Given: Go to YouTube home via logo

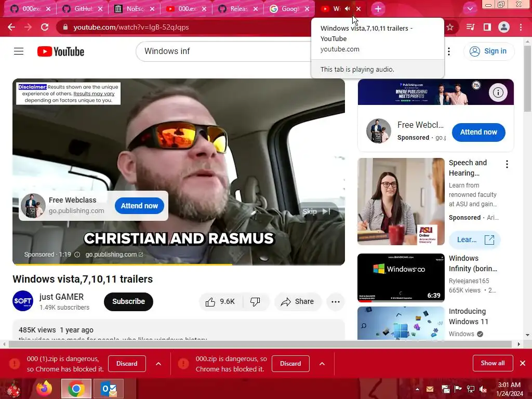Looking at the screenshot, I should 61,51.
